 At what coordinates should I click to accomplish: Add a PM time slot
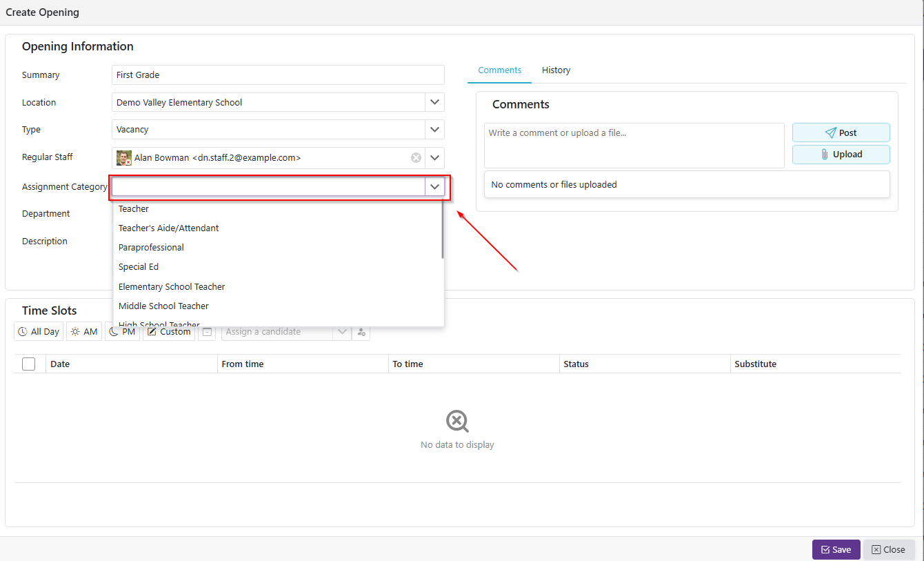click(x=123, y=333)
